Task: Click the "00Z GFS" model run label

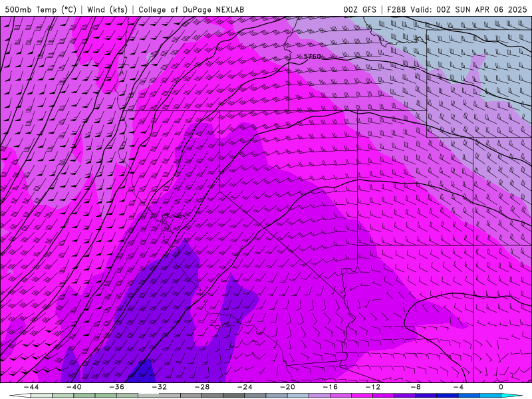Action: [360, 9]
